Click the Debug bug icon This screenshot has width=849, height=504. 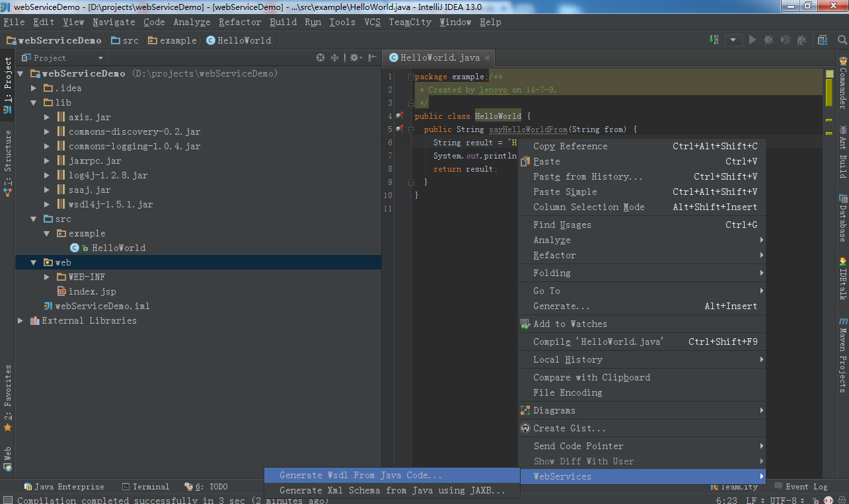point(769,40)
